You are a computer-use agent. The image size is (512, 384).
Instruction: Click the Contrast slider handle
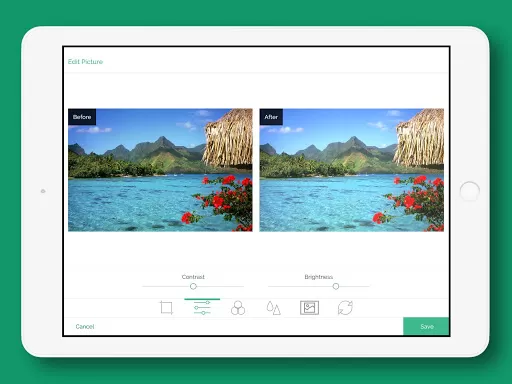[x=193, y=286]
